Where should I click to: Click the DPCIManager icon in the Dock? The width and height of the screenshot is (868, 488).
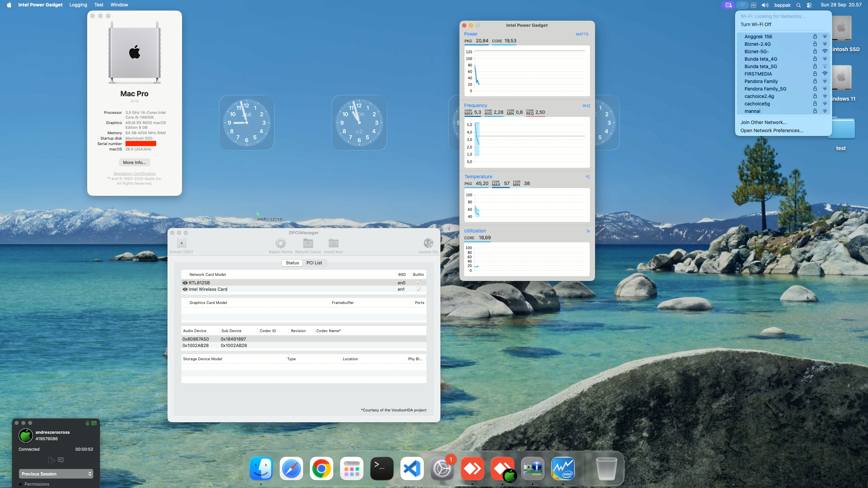tap(533, 469)
